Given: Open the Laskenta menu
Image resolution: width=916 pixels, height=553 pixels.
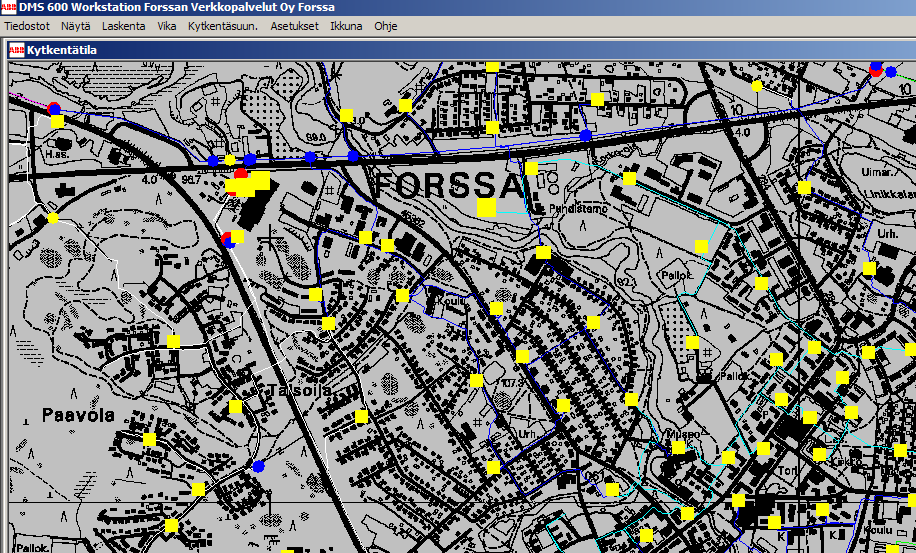Looking at the screenshot, I should point(123,26).
